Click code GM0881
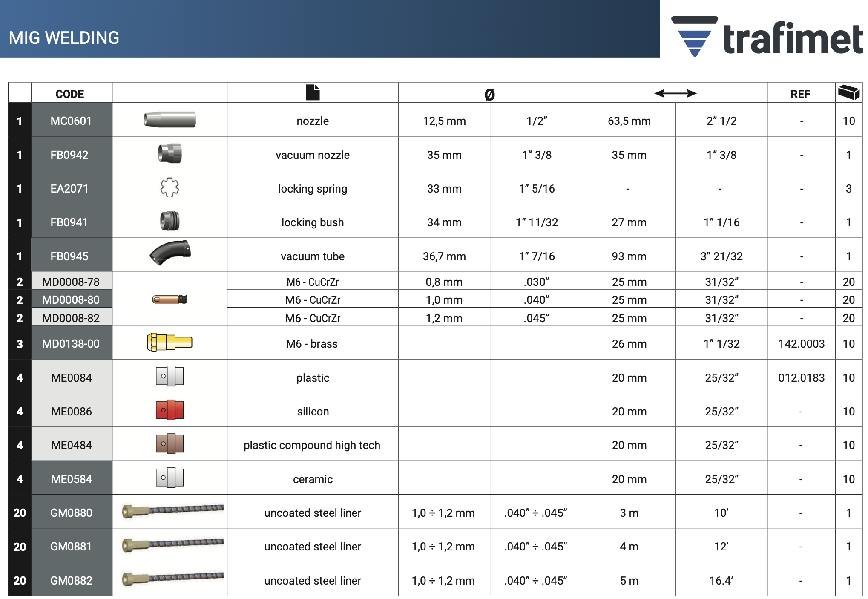Viewport: 868px width, 599px height. point(71,547)
